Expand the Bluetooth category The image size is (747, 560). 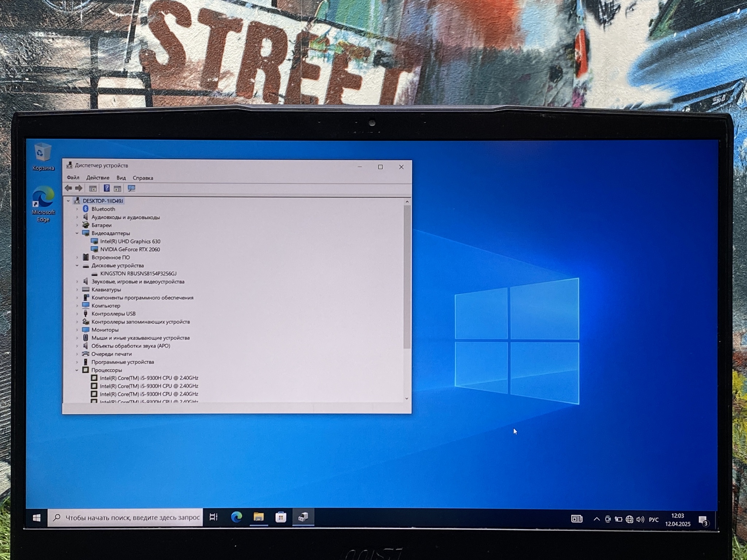click(77, 209)
